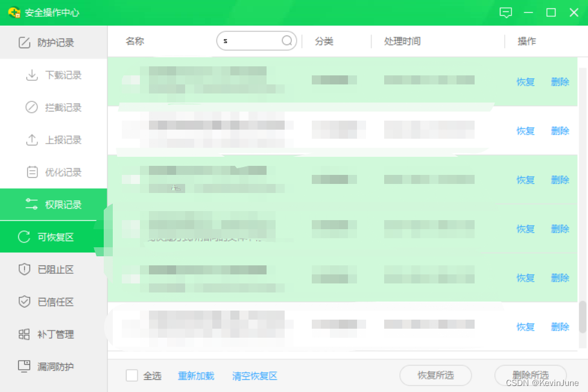Click the 名称 column header
Screen dimensions: 588x392
tap(134, 41)
